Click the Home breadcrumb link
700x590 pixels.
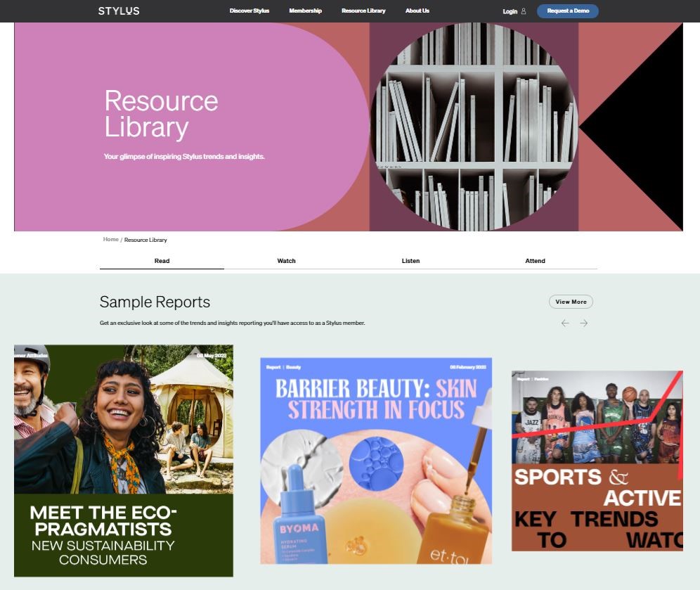(x=111, y=239)
